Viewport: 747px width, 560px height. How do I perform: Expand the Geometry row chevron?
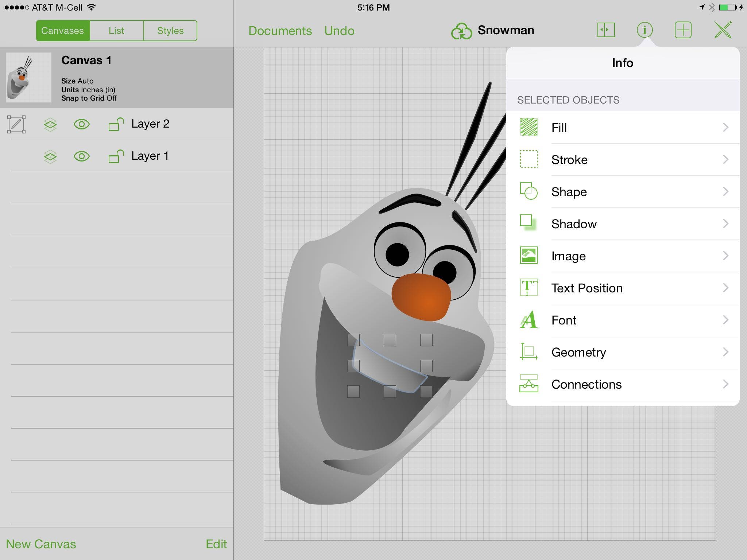[x=725, y=352]
